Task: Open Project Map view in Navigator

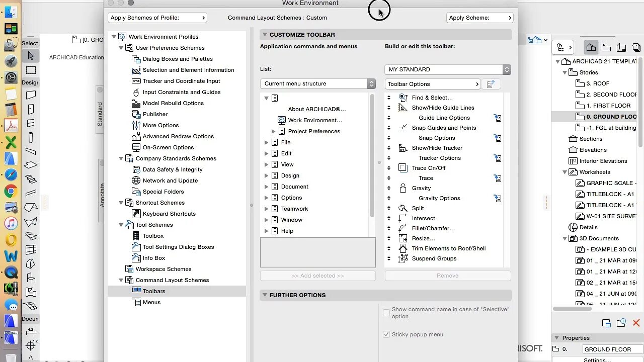Action: click(591, 47)
